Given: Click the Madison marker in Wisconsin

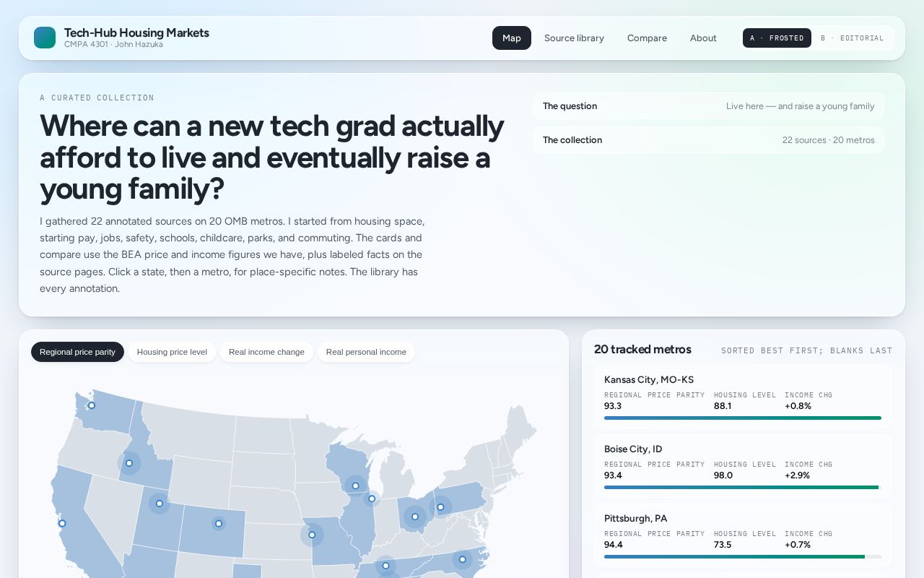Looking at the screenshot, I should tap(355, 486).
